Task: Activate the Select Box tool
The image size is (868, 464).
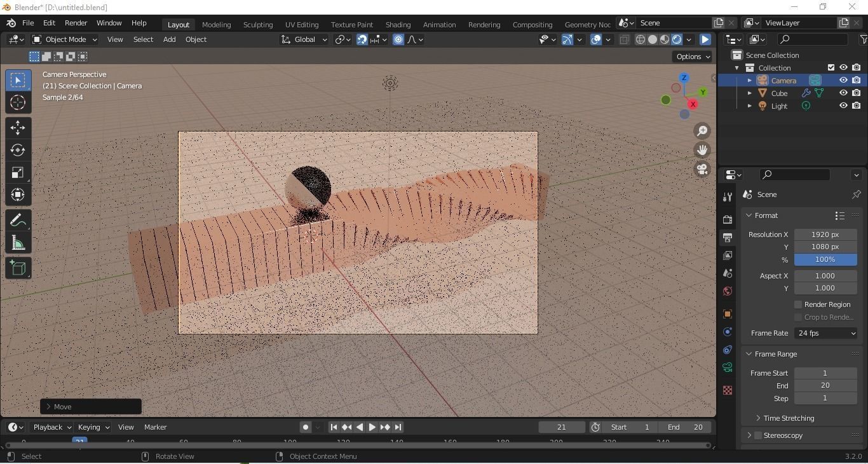Action: (18, 80)
